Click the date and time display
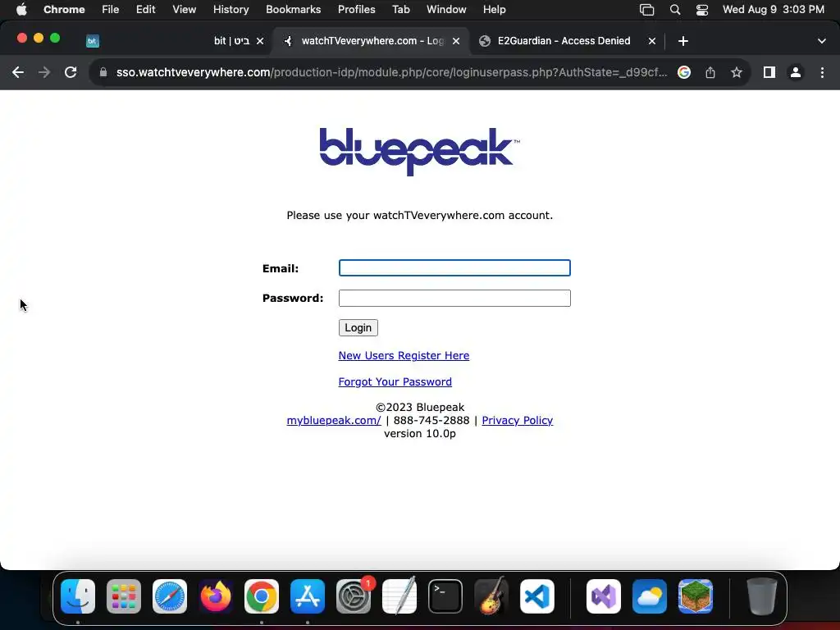This screenshot has width=840, height=630. (774, 10)
